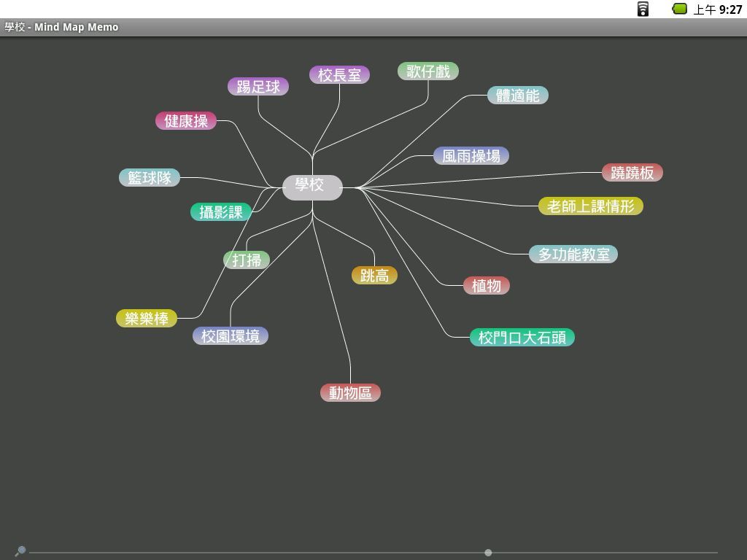Tap the 踢足球 node
This screenshot has width=747, height=560.
click(x=258, y=87)
